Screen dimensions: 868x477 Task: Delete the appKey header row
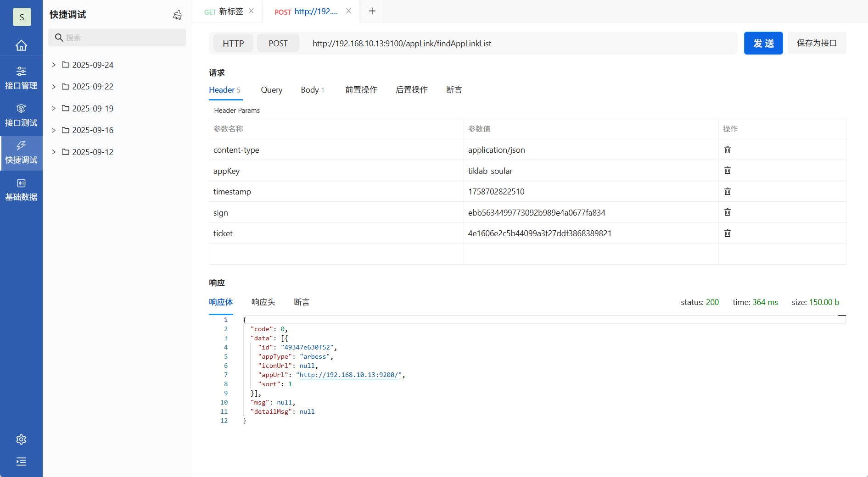click(728, 171)
